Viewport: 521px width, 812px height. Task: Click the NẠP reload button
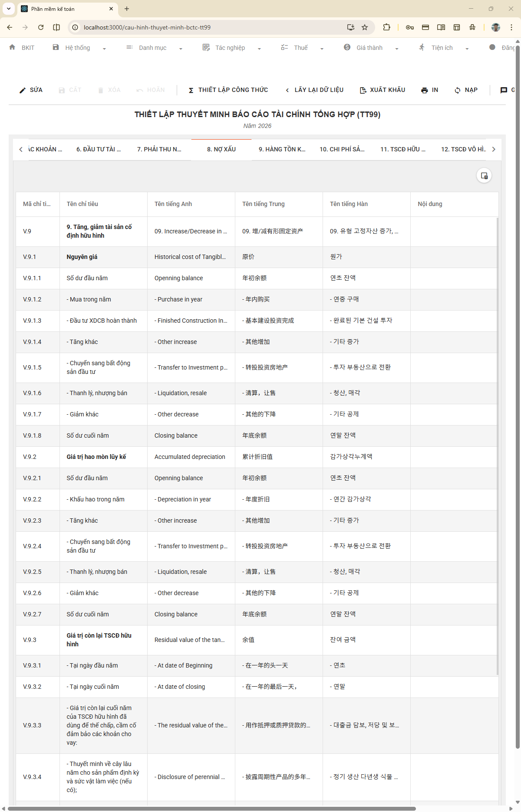click(x=466, y=90)
